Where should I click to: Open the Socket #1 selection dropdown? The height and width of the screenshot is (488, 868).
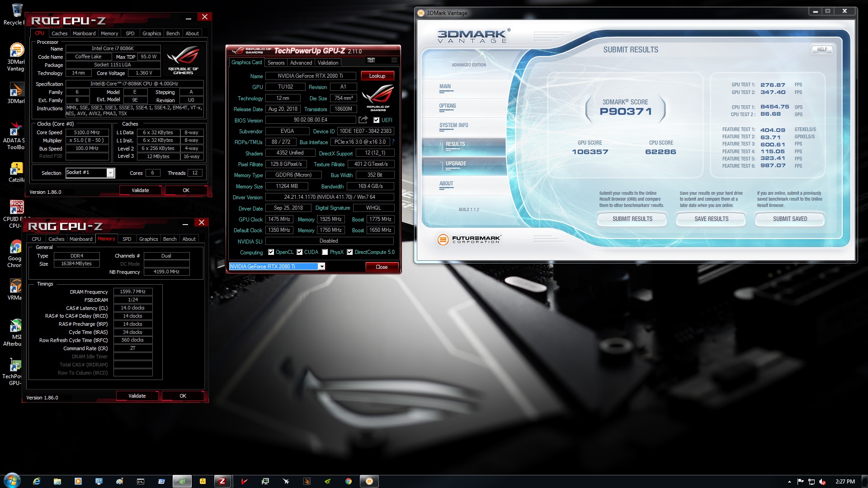110,173
